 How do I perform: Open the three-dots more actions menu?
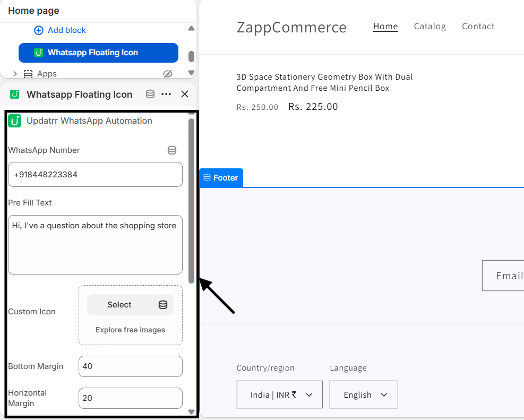[x=166, y=94]
